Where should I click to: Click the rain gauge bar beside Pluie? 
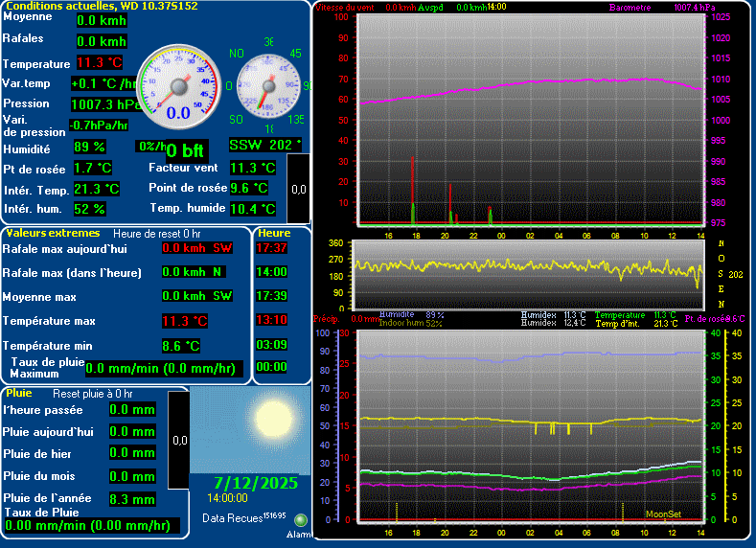(178, 442)
